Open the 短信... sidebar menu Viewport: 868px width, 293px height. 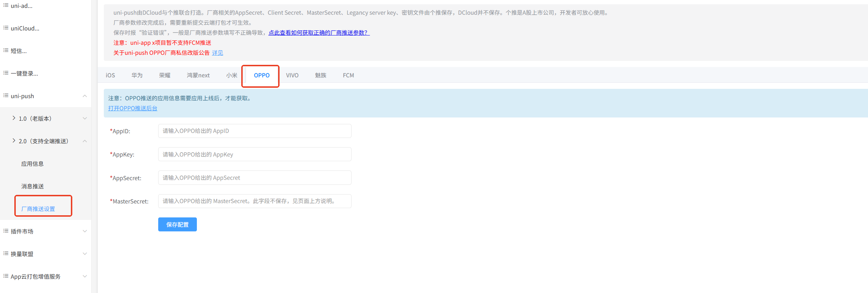coord(19,51)
